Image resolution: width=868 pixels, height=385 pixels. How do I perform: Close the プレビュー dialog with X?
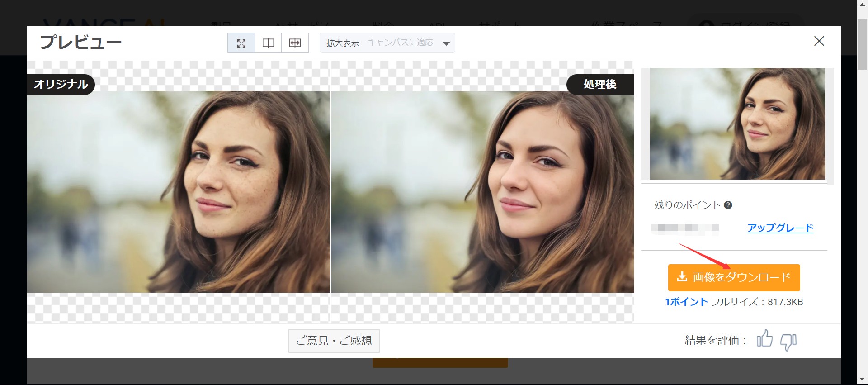(819, 41)
